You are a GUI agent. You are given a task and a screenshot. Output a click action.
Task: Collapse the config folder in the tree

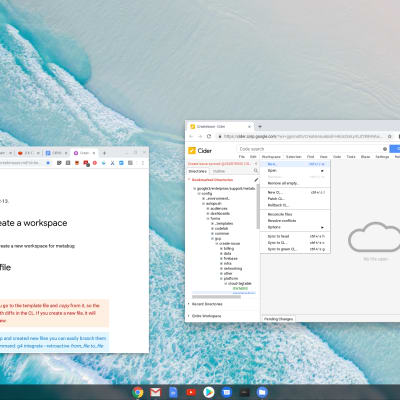click(x=199, y=193)
